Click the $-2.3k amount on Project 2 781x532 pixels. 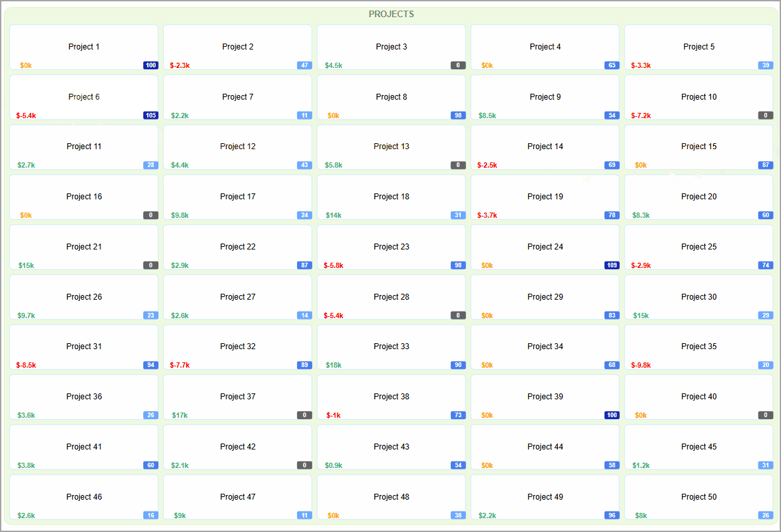point(180,65)
